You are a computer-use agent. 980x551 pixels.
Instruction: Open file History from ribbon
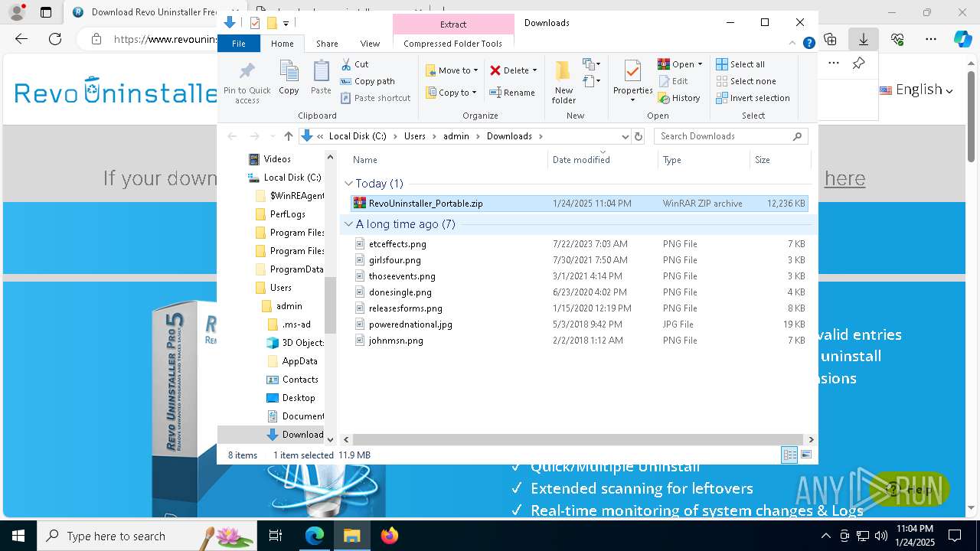tap(679, 98)
